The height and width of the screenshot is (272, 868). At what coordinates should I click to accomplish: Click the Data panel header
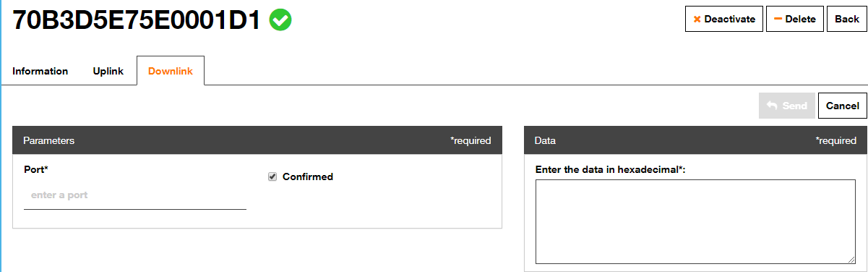(695, 140)
